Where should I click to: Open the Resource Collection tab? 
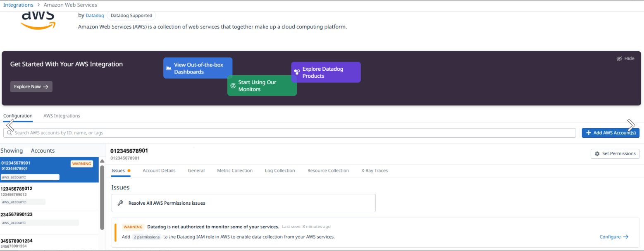pyautogui.click(x=328, y=170)
